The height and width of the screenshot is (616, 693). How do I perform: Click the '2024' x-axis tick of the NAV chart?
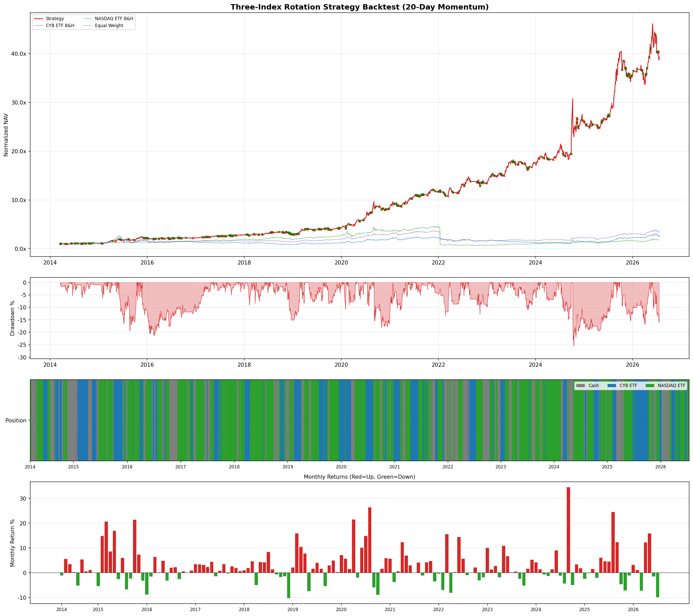535,263
